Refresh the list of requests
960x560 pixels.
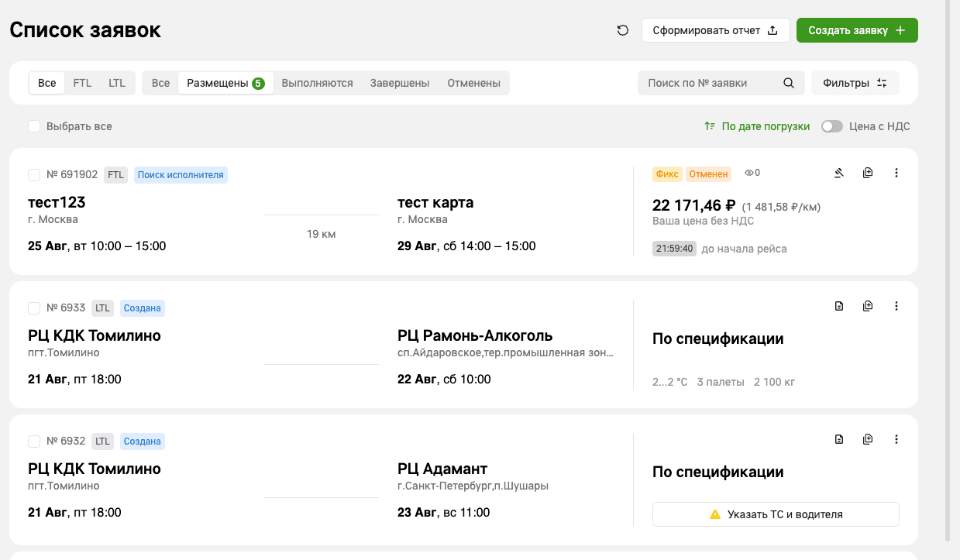click(623, 30)
